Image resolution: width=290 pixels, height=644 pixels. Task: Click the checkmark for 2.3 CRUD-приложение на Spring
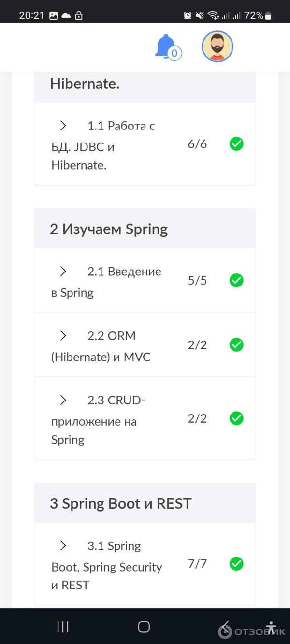236,418
